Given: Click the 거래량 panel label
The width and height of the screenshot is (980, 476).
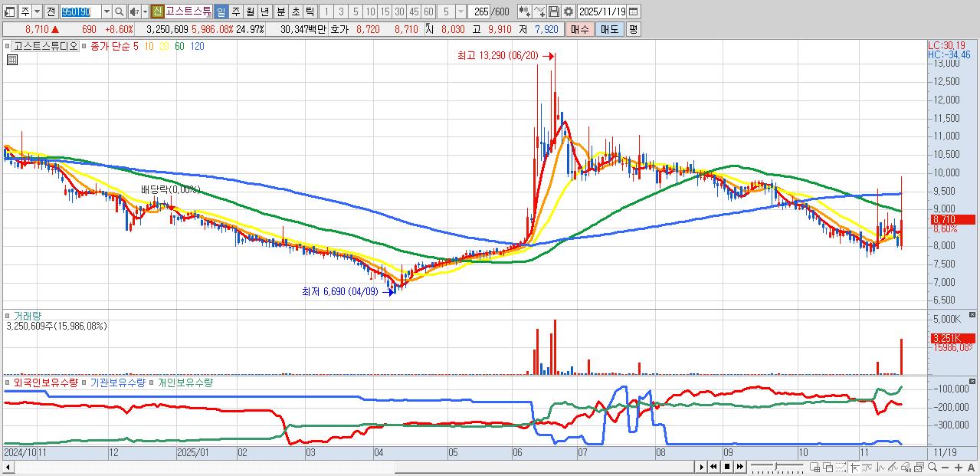Looking at the screenshot, I should click(x=27, y=315).
